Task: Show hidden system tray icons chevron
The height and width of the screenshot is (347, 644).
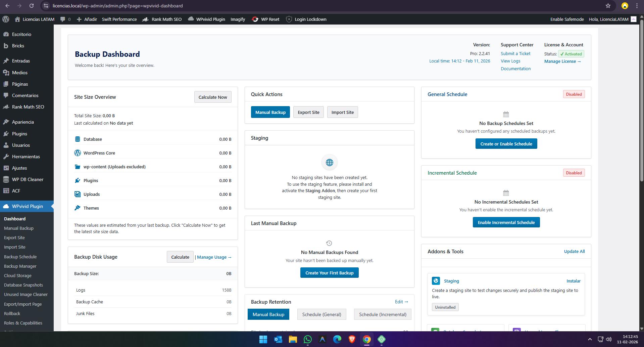Action: coord(590,339)
